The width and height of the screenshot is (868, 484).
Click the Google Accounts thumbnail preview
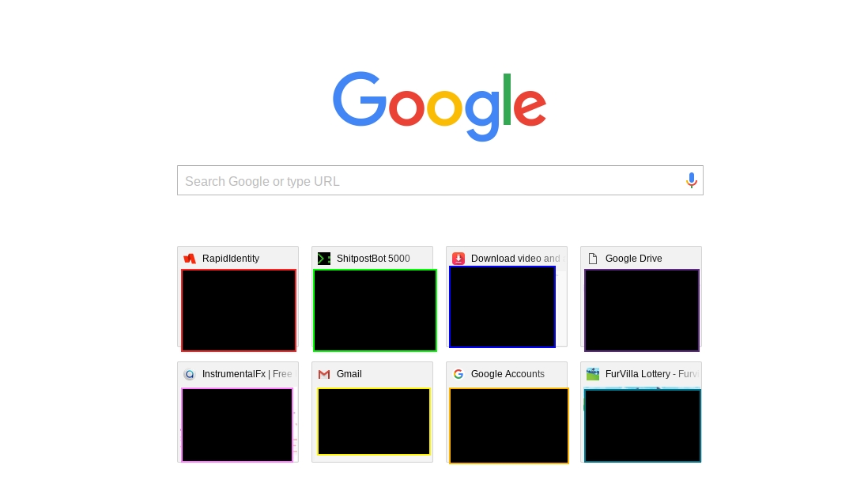[509, 425]
